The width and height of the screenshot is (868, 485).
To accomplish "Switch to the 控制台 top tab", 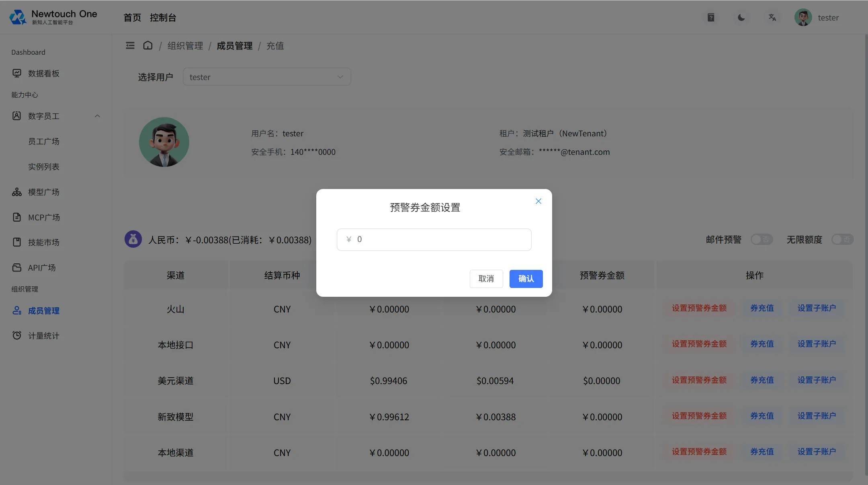I will [163, 17].
